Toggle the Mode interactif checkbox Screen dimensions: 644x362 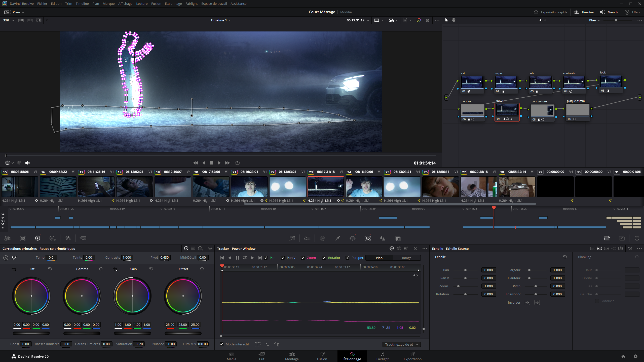(221, 344)
